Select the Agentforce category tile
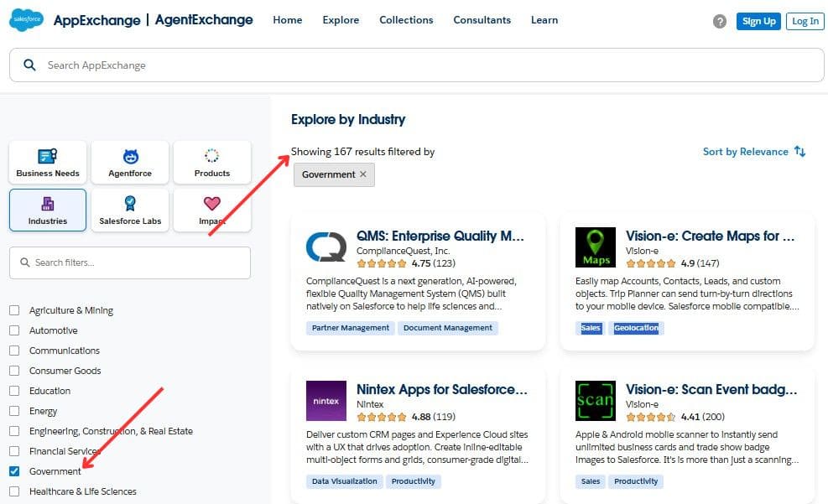 [x=130, y=163]
